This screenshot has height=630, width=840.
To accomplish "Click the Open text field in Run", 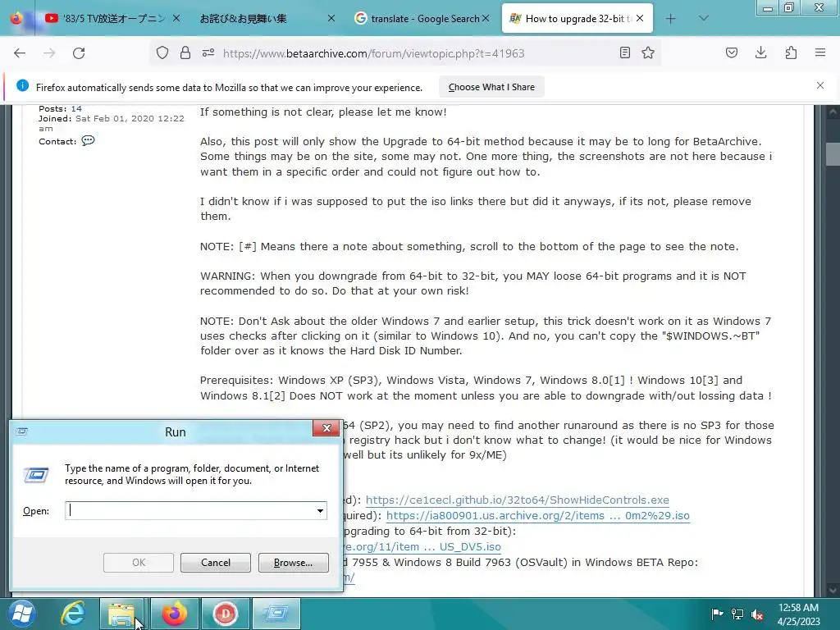I will point(190,510).
